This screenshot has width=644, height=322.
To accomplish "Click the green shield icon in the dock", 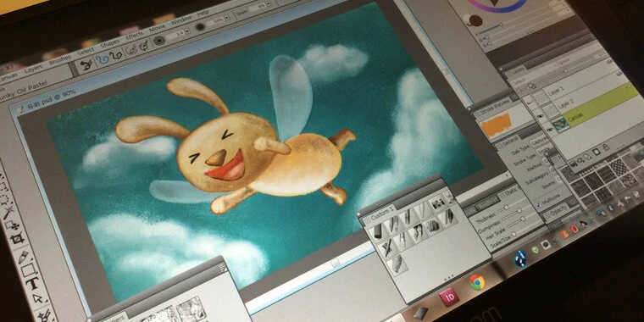I will point(535,250).
